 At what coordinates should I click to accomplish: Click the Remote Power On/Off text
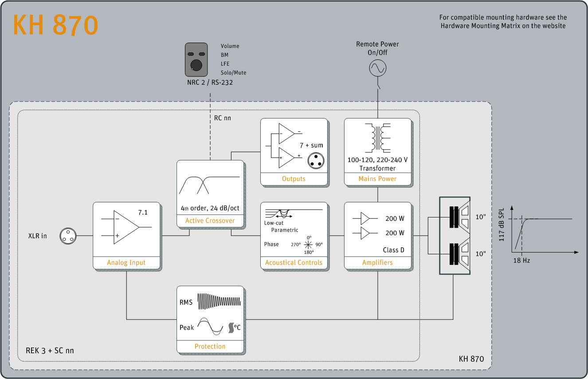[x=378, y=48]
